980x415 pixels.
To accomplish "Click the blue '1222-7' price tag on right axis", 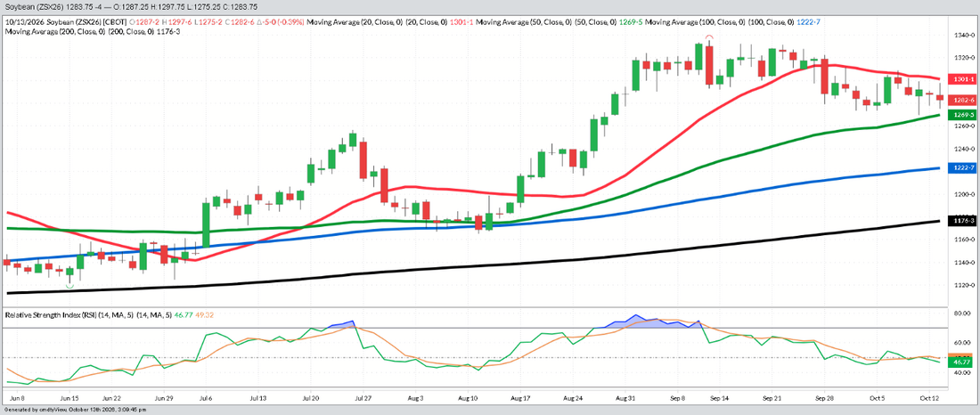I will [960, 168].
